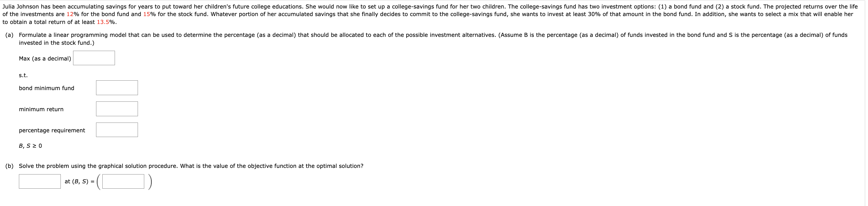Select the label percentage requirement
This screenshot has width=868, height=206.
click(52, 130)
